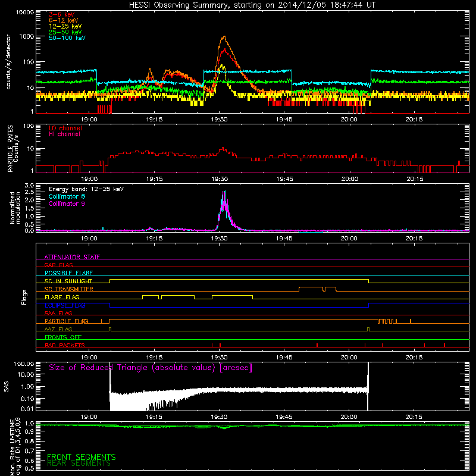Click 'Size of Reduced Triangle' panel heading

coord(151,368)
